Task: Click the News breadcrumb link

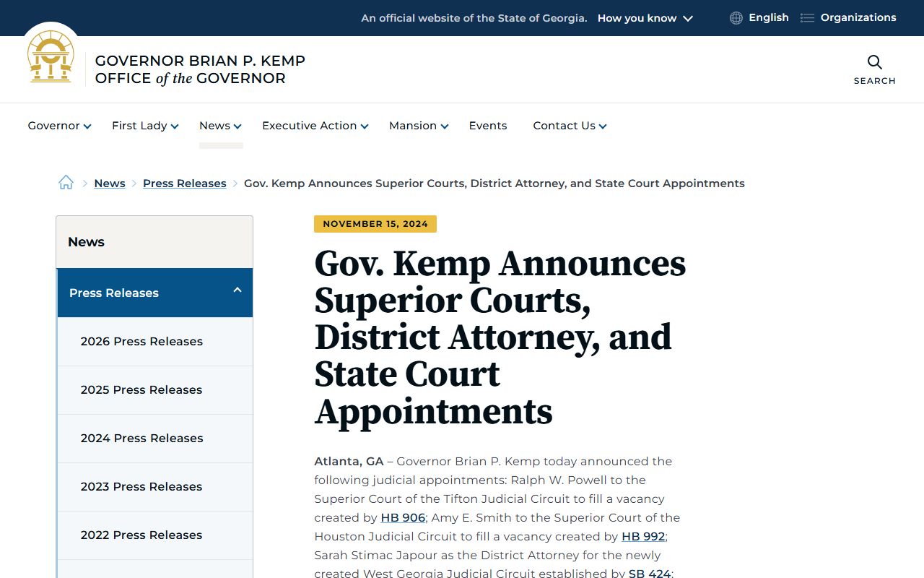Action: point(110,184)
